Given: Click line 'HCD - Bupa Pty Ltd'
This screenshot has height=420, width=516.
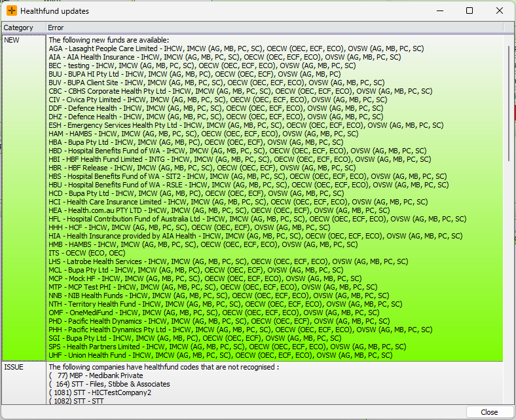Looking at the screenshot, I should click(x=196, y=193).
